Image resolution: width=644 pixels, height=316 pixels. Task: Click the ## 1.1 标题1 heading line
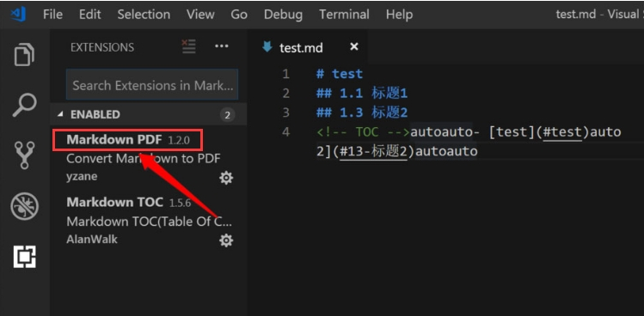point(361,93)
